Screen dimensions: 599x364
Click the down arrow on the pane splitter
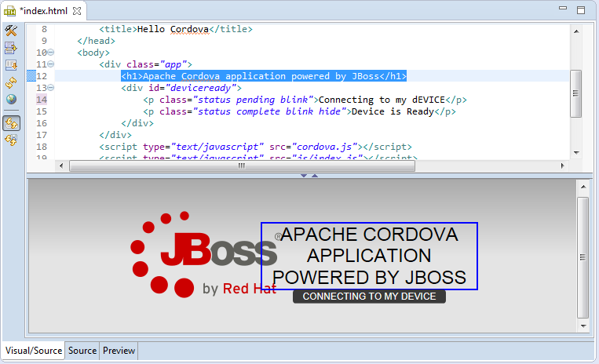pyautogui.click(x=304, y=176)
